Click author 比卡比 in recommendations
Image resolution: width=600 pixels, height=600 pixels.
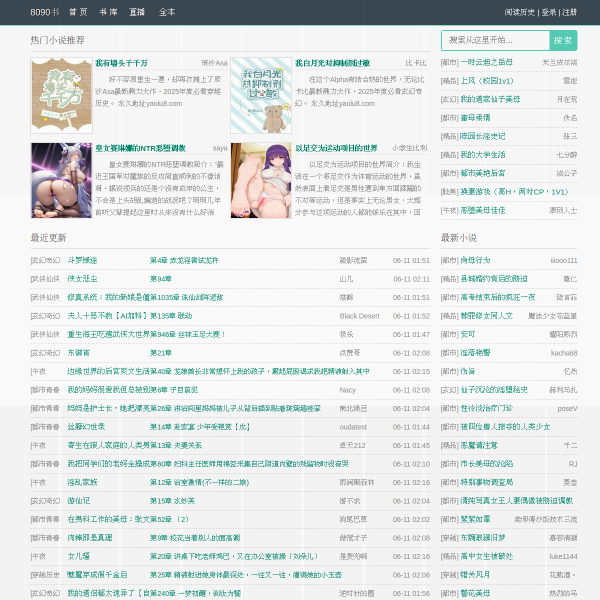[416, 63]
